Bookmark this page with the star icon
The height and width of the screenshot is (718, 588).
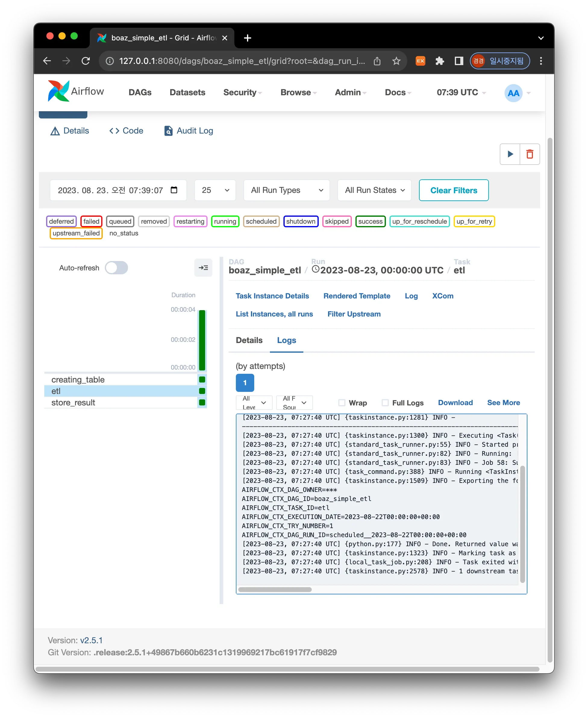point(396,61)
